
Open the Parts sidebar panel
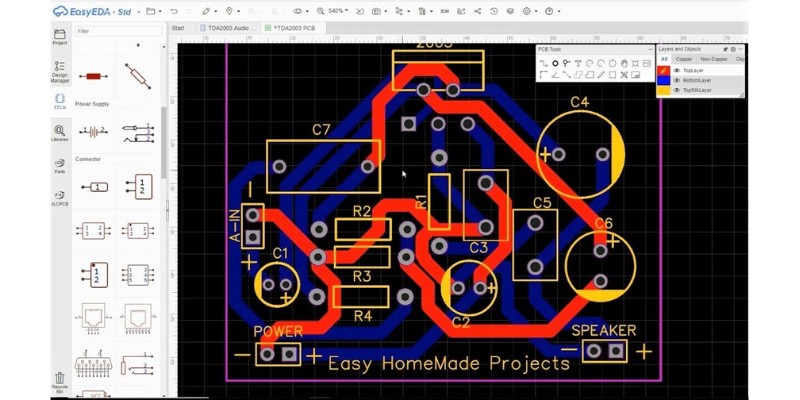60,166
